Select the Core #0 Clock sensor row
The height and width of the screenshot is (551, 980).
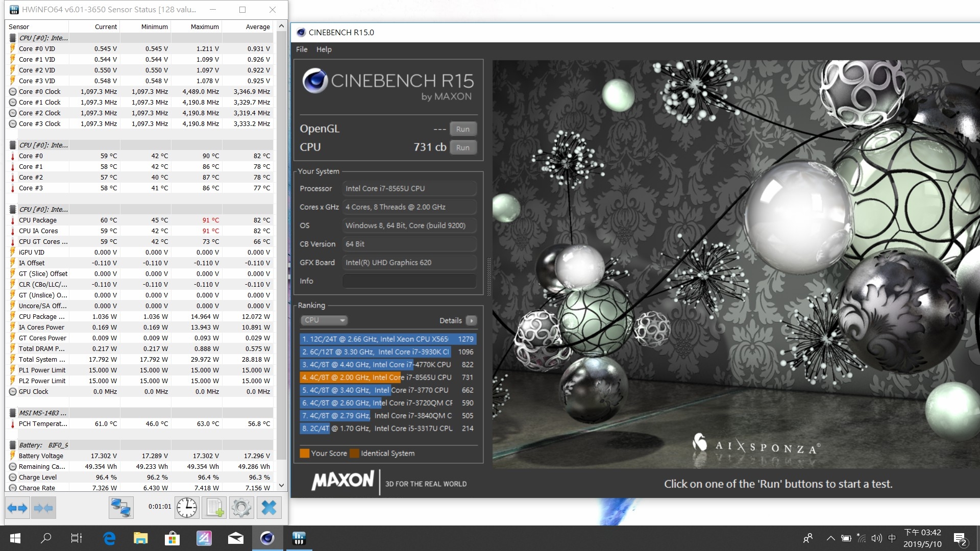coord(139,91)
